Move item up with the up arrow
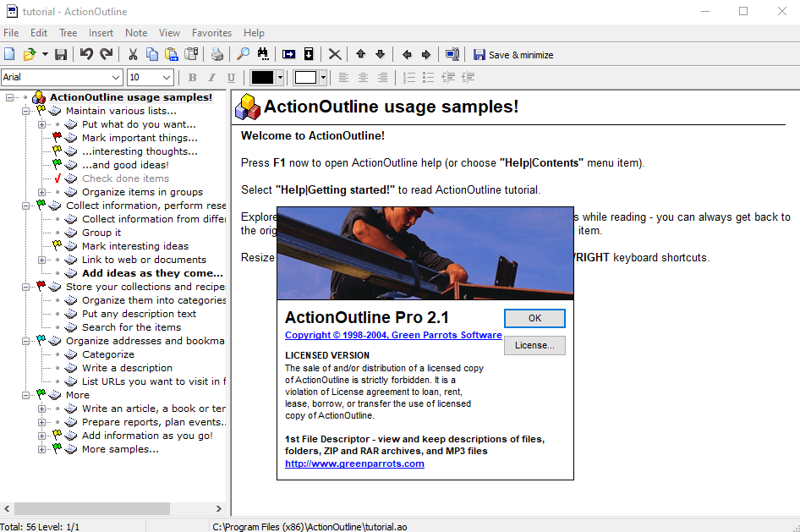Image resolution: width=800 pixels, height=532 pixels. click(361, 54)
